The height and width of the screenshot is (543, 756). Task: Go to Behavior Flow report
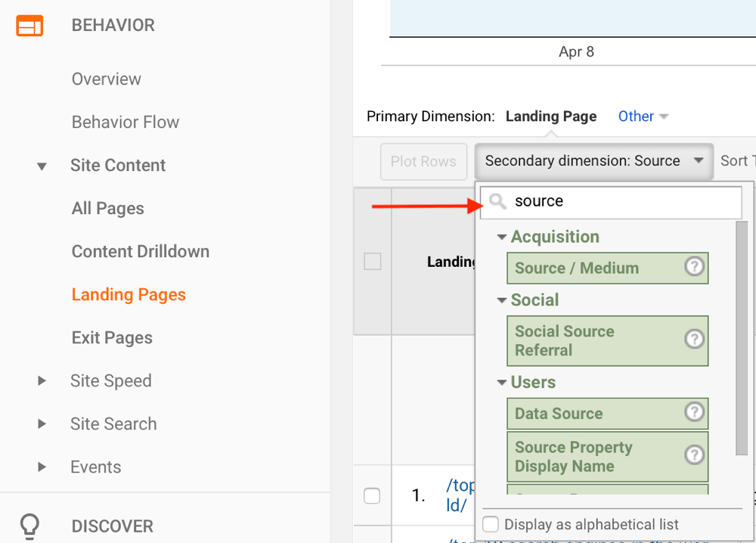pos(125,123)
